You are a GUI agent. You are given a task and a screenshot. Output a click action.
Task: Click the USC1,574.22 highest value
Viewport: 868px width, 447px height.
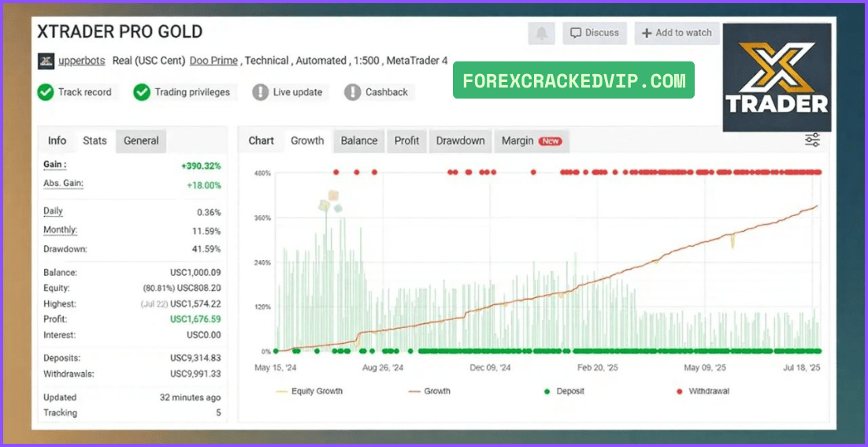195,304
